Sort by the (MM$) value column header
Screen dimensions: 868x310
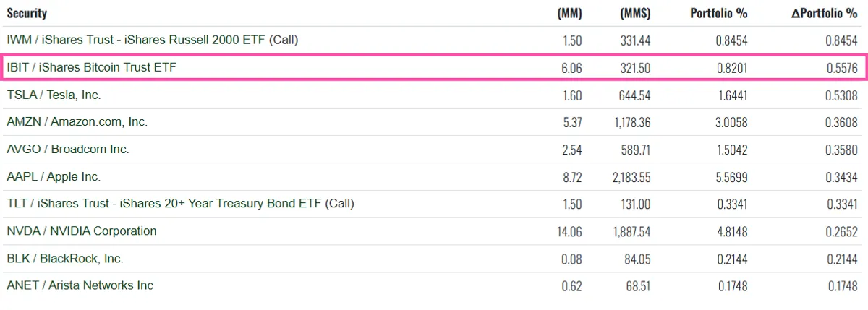[x=635, y=13]
